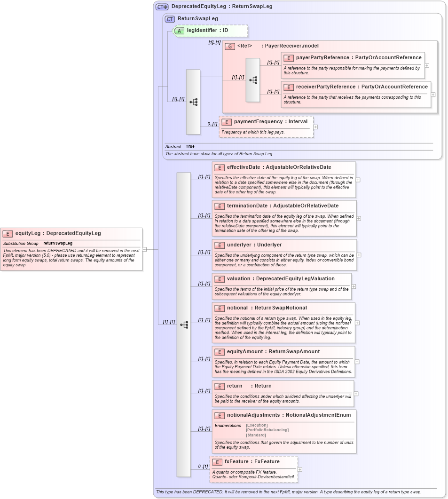Select the A attribute icon beside legIdentifier

click(x=179, y=31)
